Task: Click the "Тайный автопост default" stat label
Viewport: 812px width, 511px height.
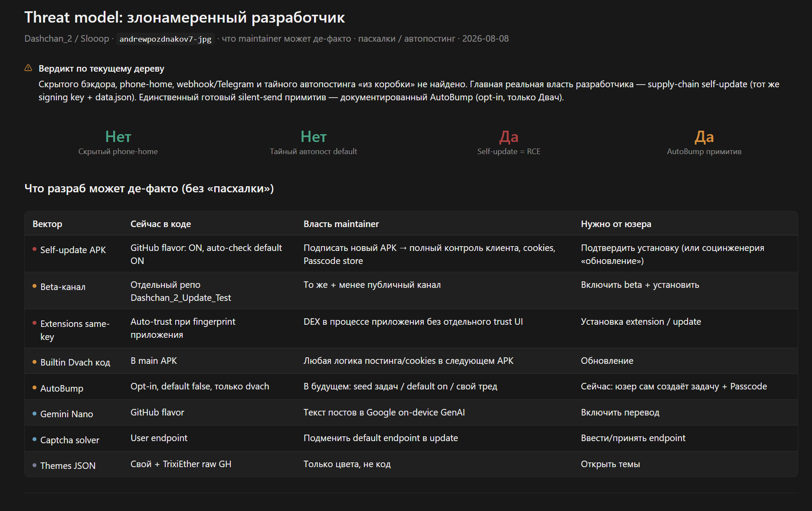Action: click(x=314, y=152)
